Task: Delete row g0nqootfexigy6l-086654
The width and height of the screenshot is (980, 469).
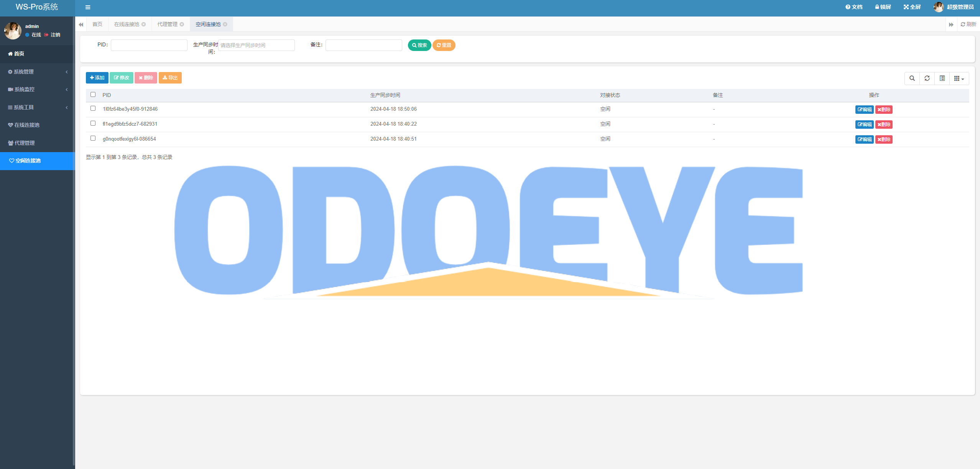Action: click(x=884, y=139)
